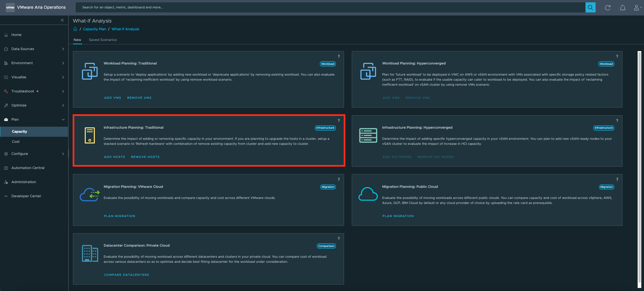Open help for Infrastructure Planning: Hyperconverged

617,121
